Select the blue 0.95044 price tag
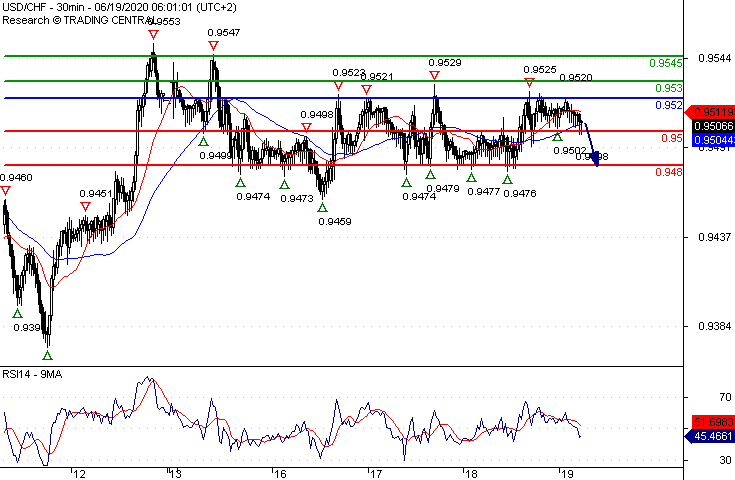The height and width of the screenshot is (480, 735). 713,140
